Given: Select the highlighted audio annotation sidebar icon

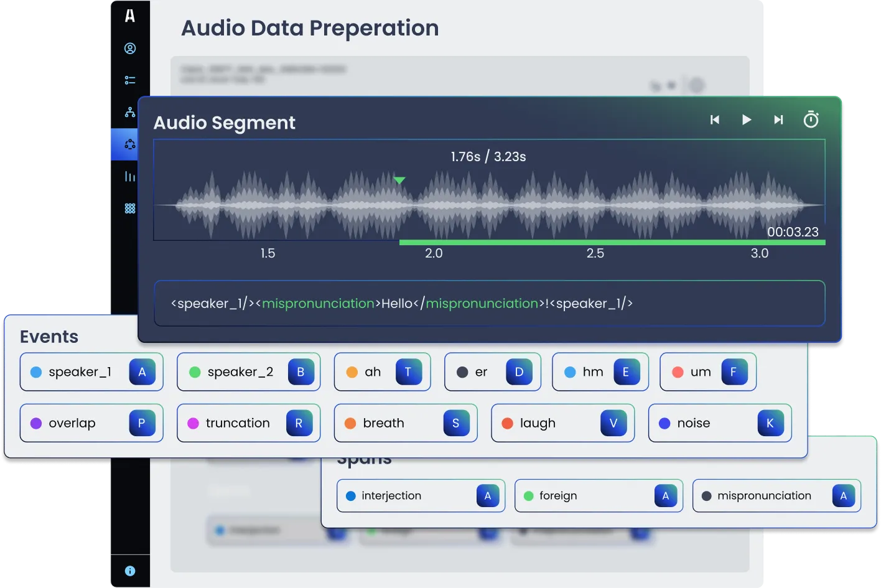Looking at the screenshot, I should 129,144.
